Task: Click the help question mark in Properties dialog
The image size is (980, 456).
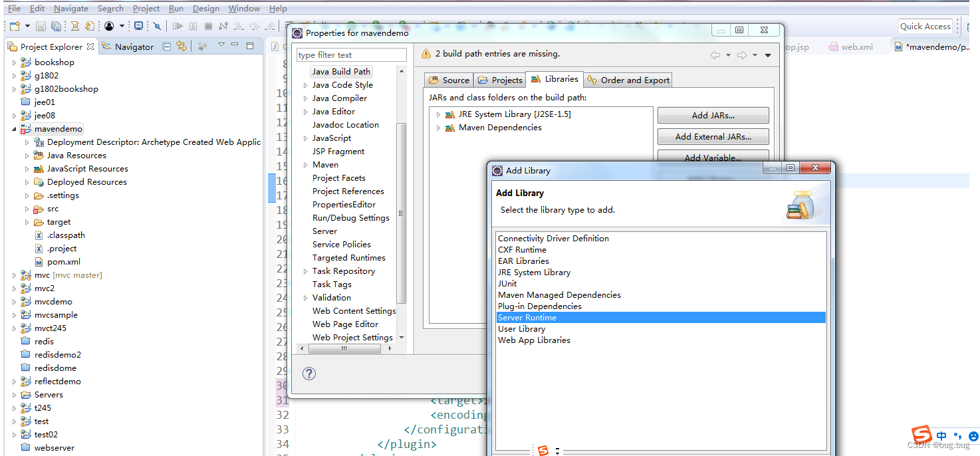Action: pos(309,374)
